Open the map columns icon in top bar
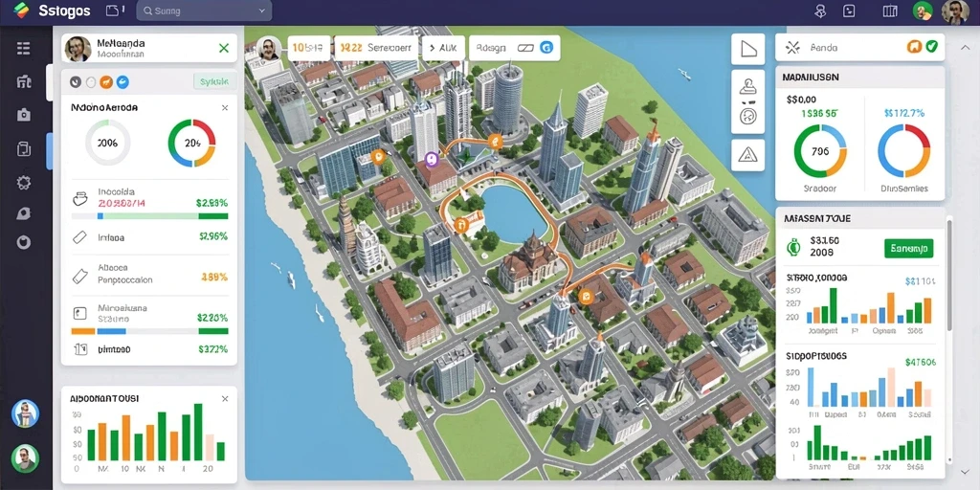 889,11
